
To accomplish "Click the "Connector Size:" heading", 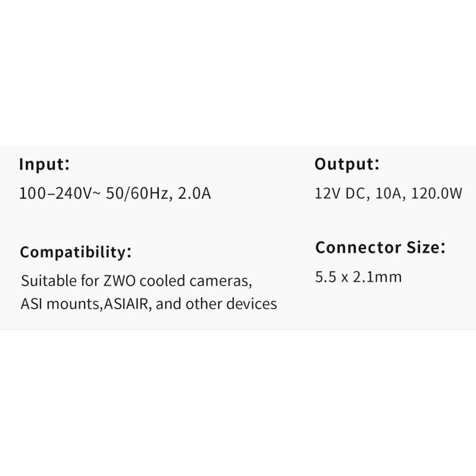I will 380,247.
